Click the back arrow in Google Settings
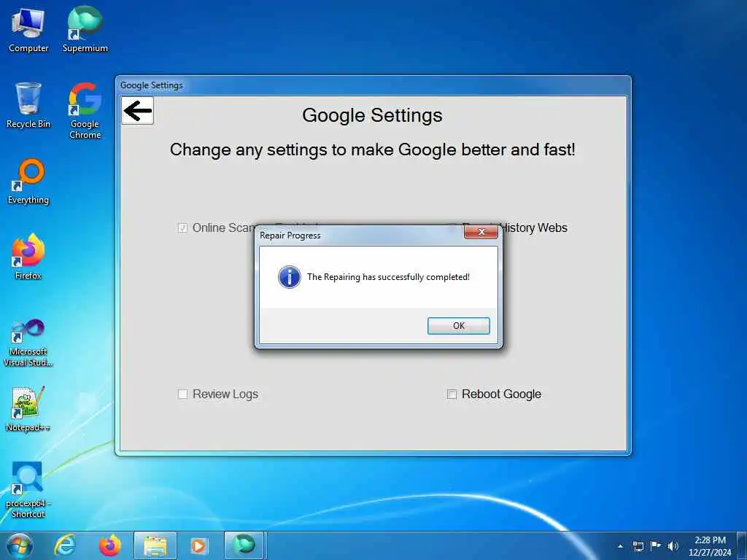The image size is (747, 560). pos(138,111)
